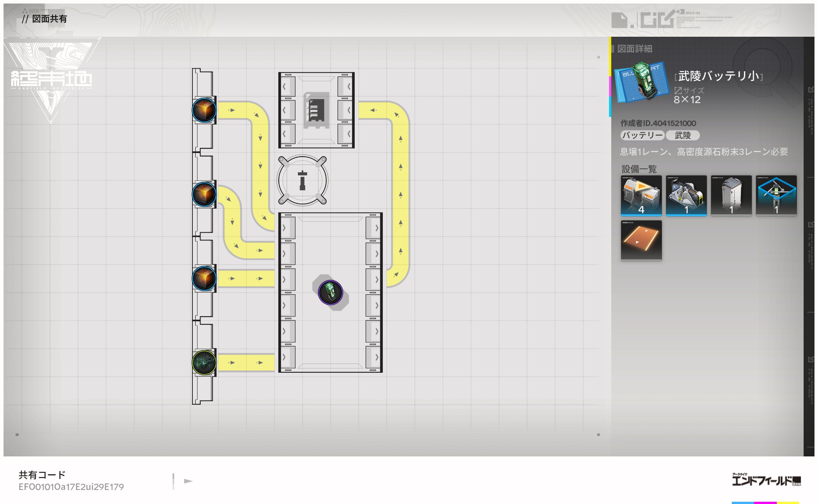818x504 pixels.
Task: Click the depot unloader equipment icon showing 4
Action: click(641, 195)
